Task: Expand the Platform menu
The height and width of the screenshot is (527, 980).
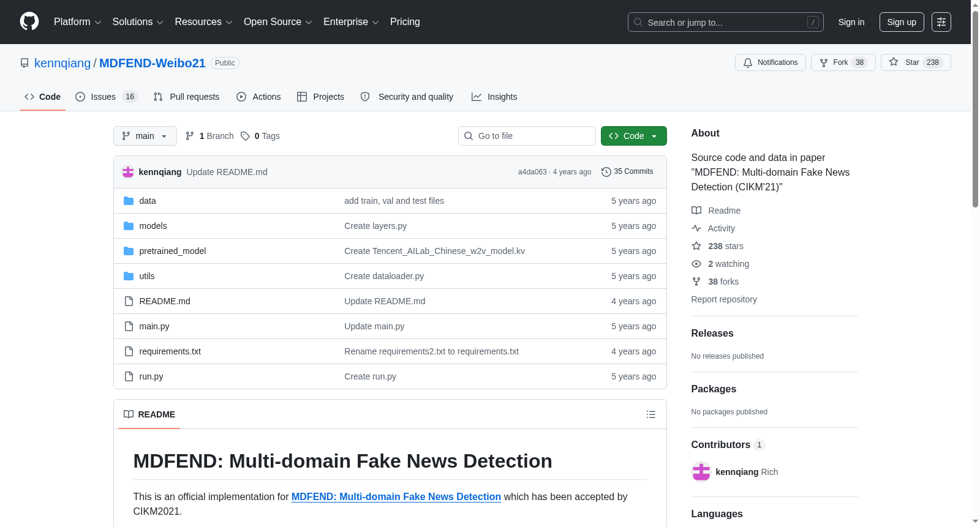Action: tap(78, 22)
